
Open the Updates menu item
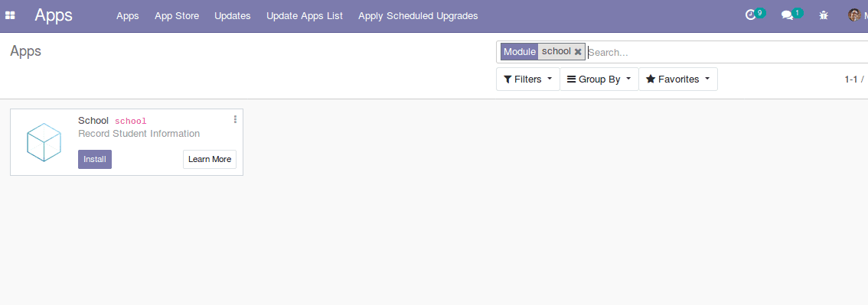click(x=233, y=16)
